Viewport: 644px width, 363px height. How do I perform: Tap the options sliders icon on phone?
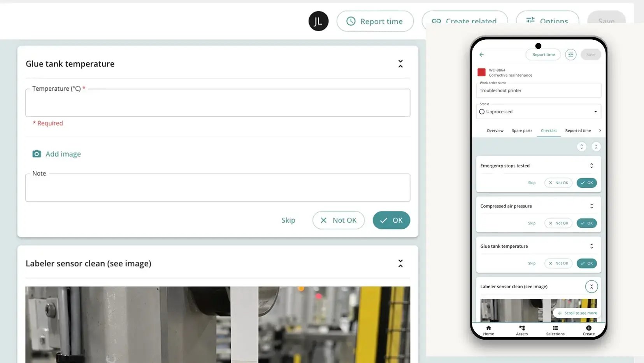[570, 55]
